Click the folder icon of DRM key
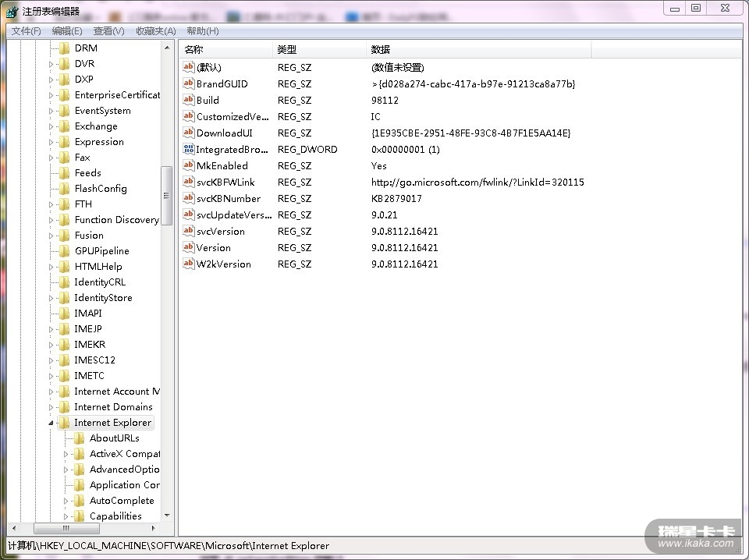The image size is (749, 560). coord(64,48)
